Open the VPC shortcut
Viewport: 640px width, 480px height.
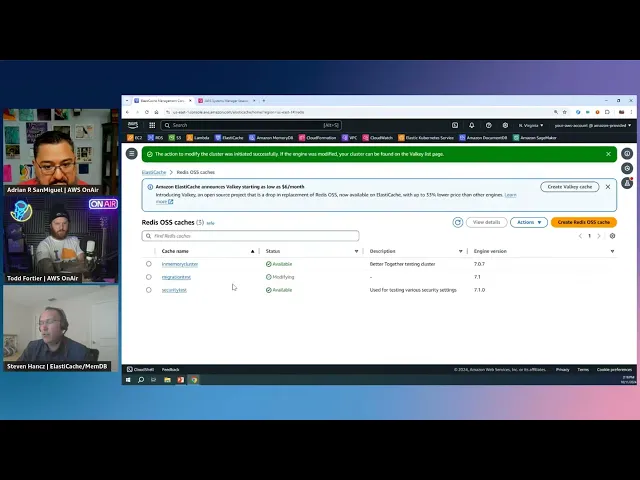pyautogui.click(x=350, y=138)
